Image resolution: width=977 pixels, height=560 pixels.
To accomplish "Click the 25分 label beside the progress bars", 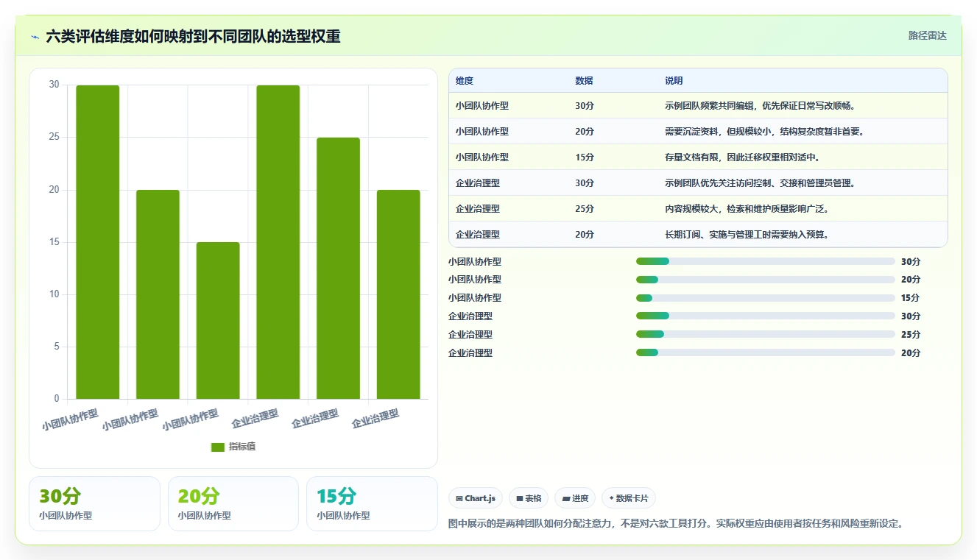I will pyautogui.click(x=911, y=335).
